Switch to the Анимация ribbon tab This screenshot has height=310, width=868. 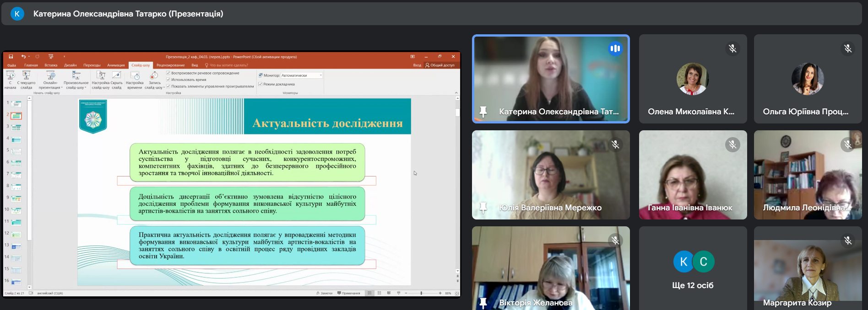point(116,65)
